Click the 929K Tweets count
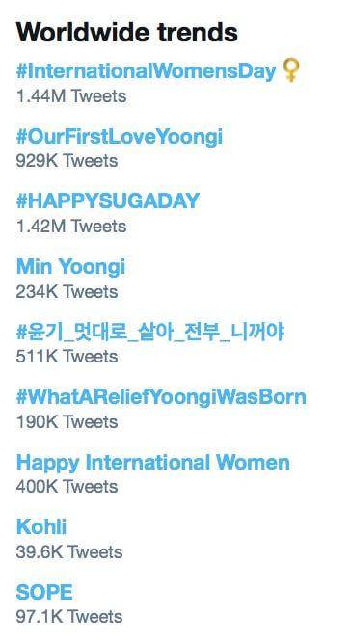This screenshot has height=644, width=351. (67, 161)
